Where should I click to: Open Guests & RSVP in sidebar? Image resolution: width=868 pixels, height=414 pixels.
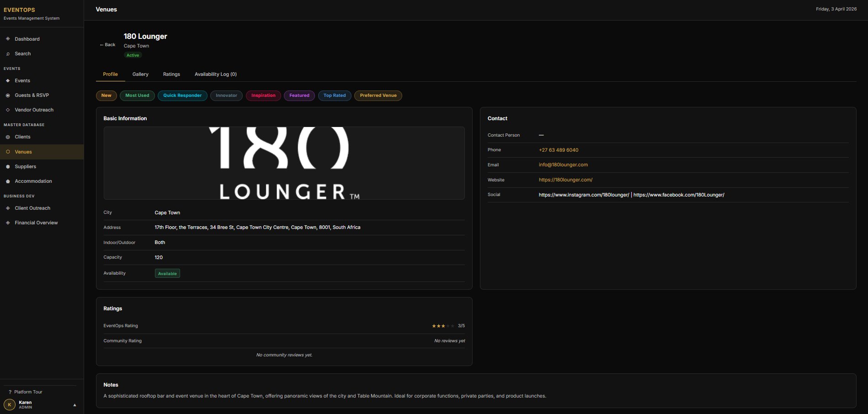tap(42, 95)
